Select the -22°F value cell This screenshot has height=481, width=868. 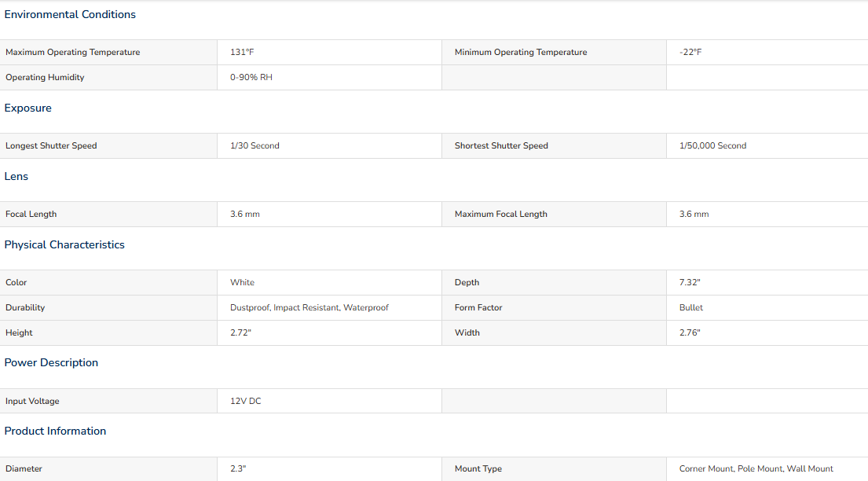[690, 52]
